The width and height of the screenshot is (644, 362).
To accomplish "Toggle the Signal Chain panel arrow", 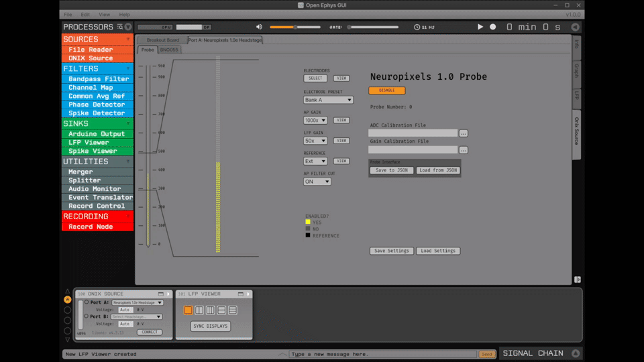I will point(576,353).
